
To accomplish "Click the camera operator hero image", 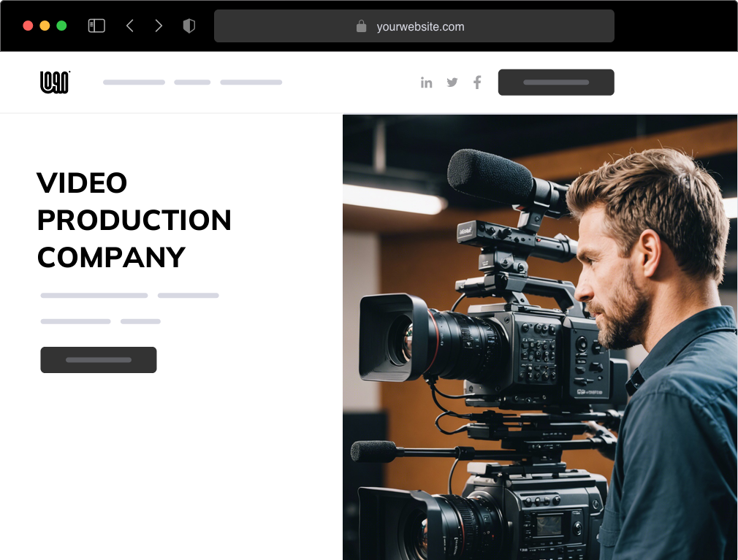I will pyautogui.click(x=540, y=336).
